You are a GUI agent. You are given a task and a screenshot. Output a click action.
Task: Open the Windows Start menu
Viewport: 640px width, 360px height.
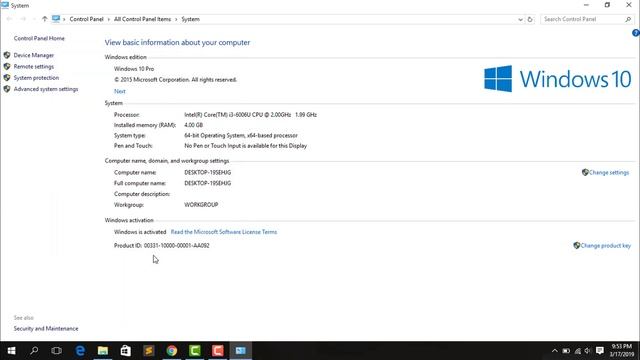point(11,351)
